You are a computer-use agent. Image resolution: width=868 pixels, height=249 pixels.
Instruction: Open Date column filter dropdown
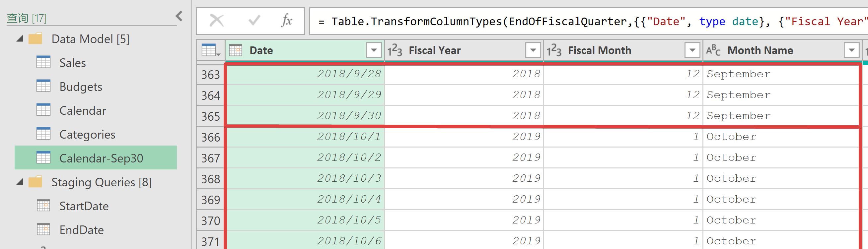tap(374, 50)
